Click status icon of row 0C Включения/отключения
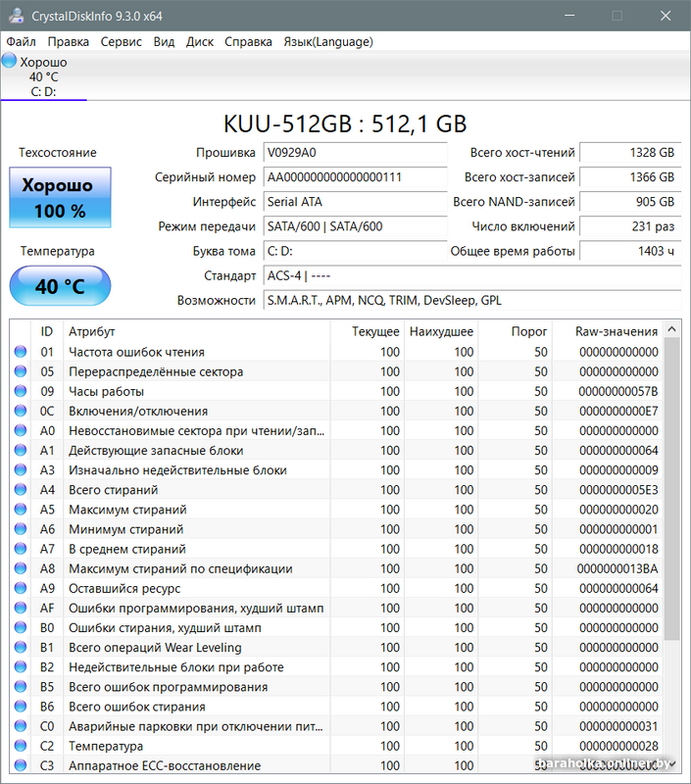The image size is (691, 784). (x=21, y=411)
